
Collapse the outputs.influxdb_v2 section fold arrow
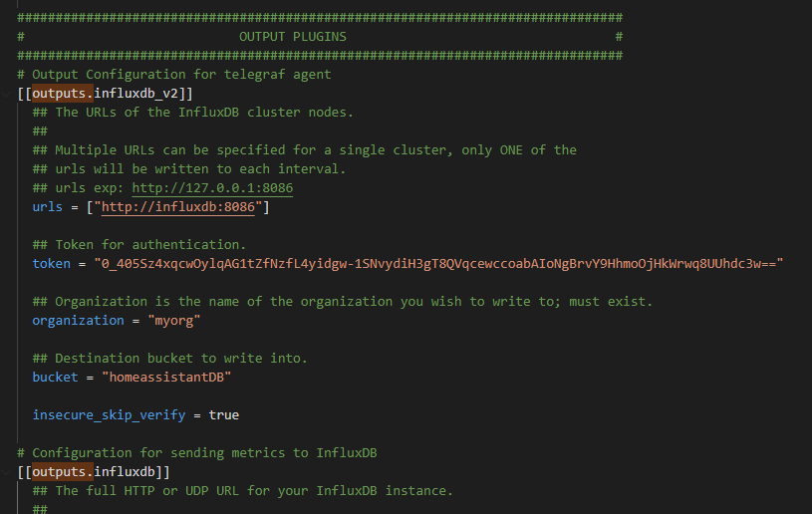click(6, 94)
